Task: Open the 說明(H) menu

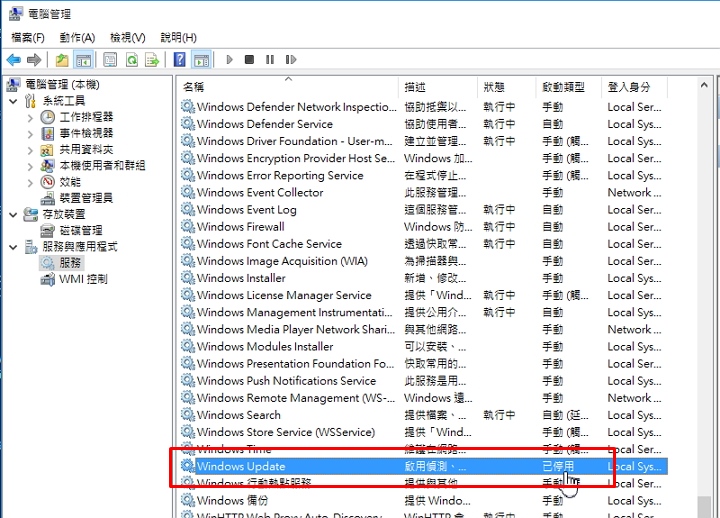Action: pyautogui.click(x=179, y=38)
